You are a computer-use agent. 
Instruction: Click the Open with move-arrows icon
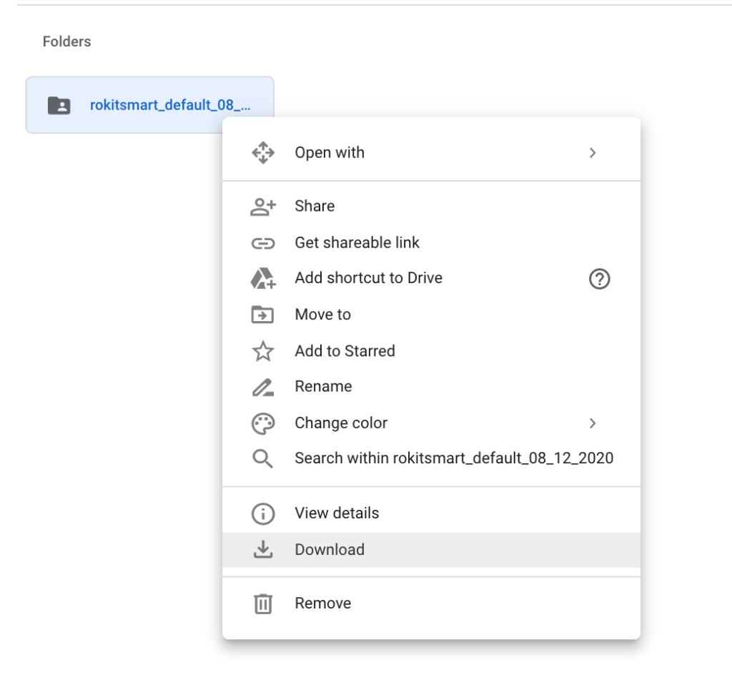[x=263, y=152]
